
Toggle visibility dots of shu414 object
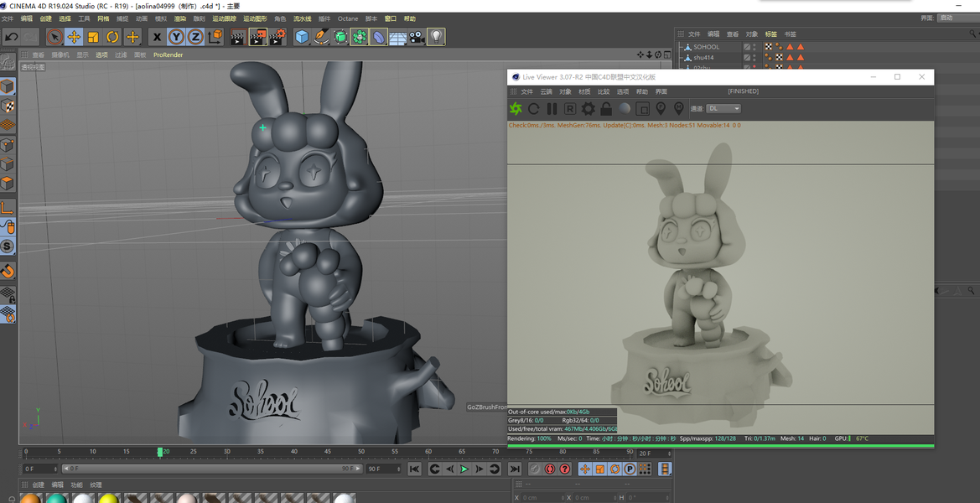[x=754, y=58]
